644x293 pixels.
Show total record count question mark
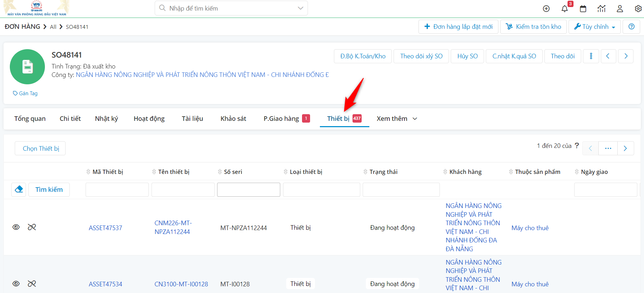577,145
